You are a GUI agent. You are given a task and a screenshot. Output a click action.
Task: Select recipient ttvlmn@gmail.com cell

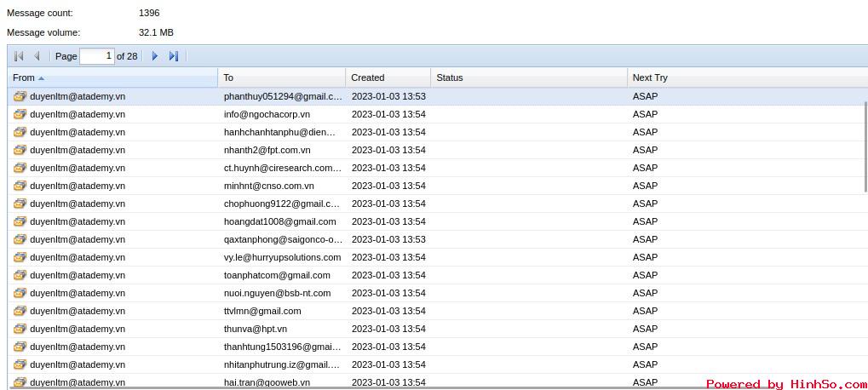coord(282,311)
